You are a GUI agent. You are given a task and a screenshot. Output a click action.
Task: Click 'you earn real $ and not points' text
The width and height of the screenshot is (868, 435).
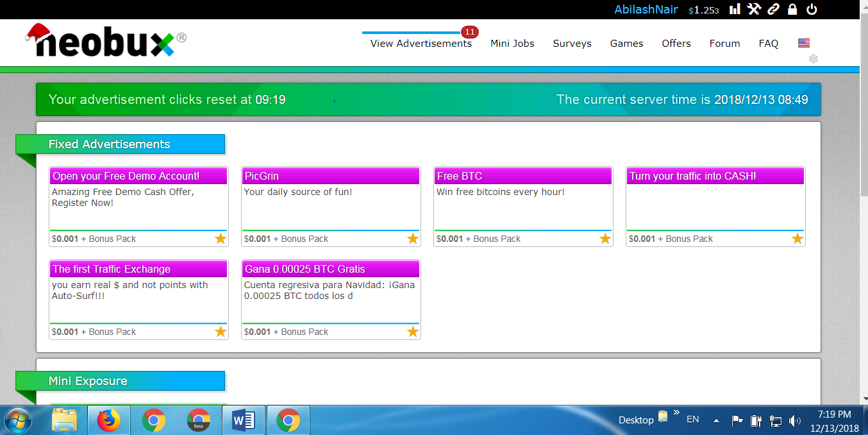(130, 290)
